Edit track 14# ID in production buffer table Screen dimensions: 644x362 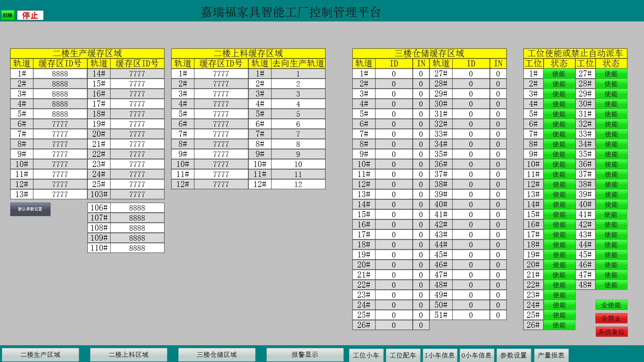coord(137,74)
